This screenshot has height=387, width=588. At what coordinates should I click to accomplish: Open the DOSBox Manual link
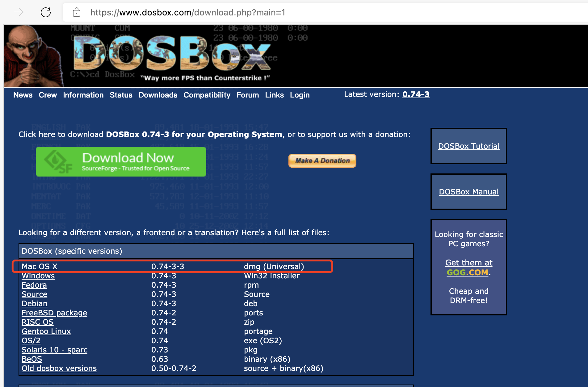(x=469, y=192)
